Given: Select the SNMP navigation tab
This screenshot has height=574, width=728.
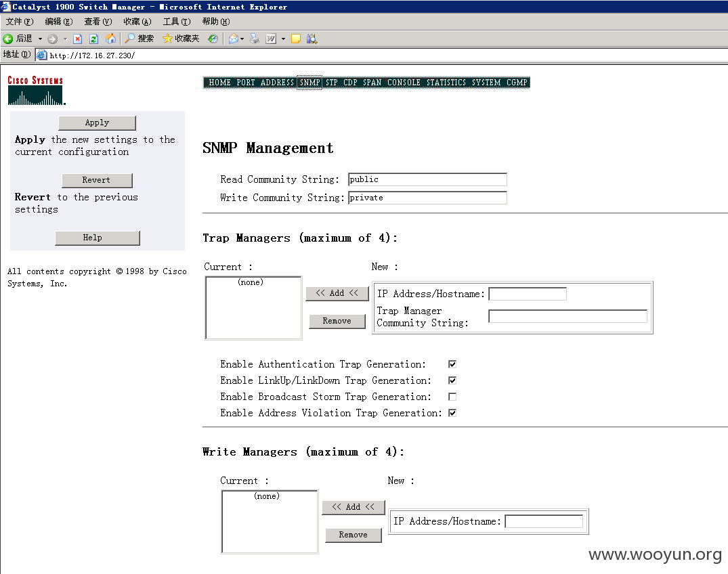Looking at the screenshot, I should tap(309, 83).
